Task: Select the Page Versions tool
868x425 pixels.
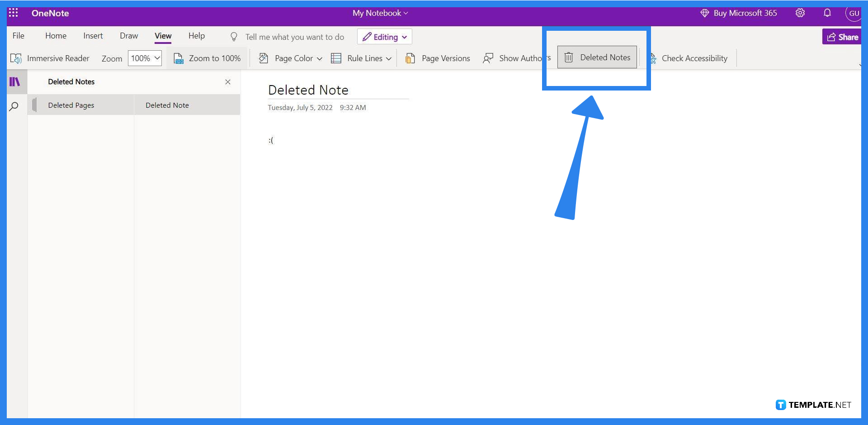Action: (x=437, y=58)
